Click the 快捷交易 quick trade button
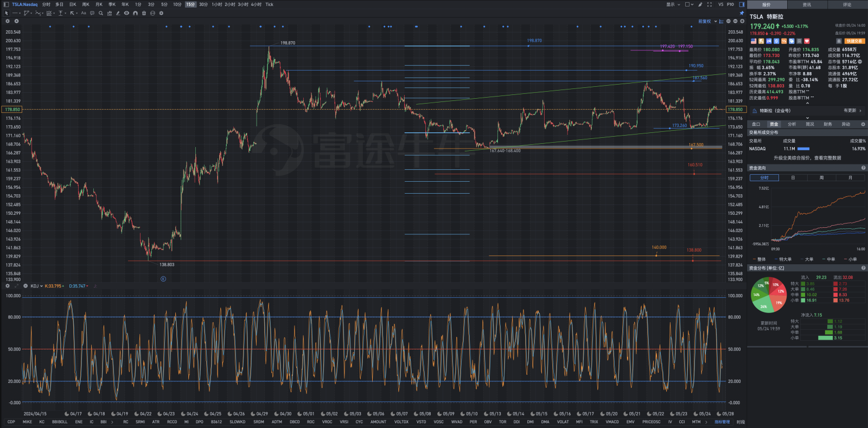 (854, 41)
